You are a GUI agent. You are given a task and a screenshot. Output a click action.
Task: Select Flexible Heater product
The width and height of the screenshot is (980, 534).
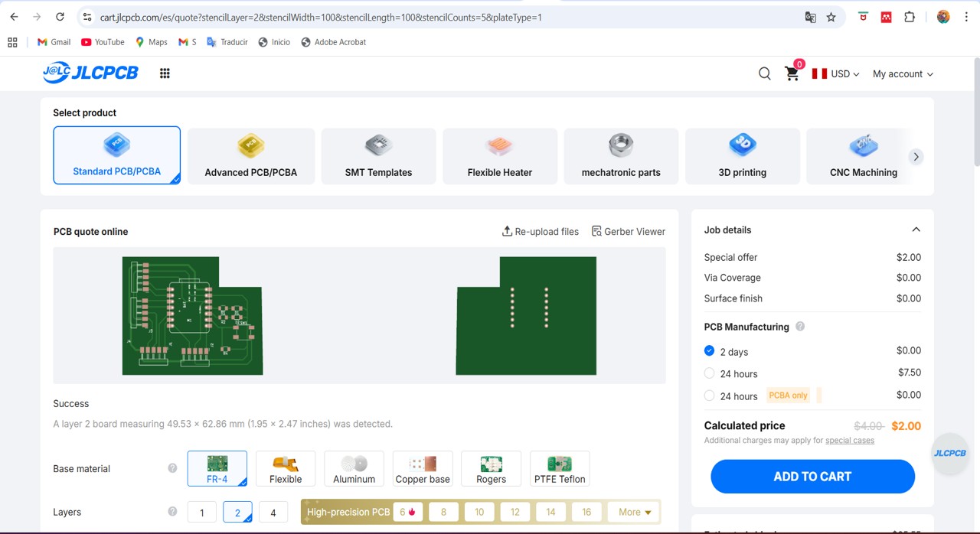coord(500,156)
